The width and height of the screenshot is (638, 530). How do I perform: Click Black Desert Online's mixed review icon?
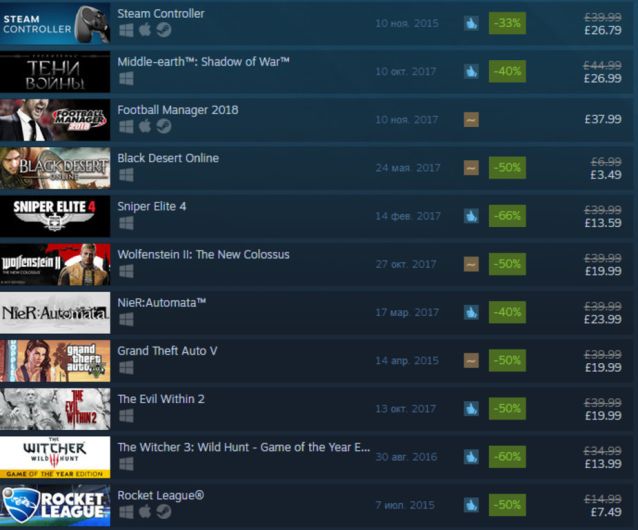(x=471, y=168)
